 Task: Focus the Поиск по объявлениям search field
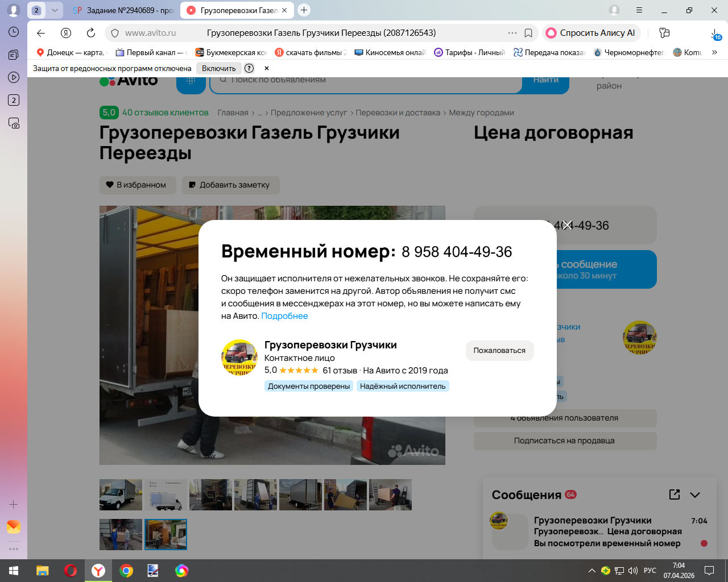click(x=367, y=82)
